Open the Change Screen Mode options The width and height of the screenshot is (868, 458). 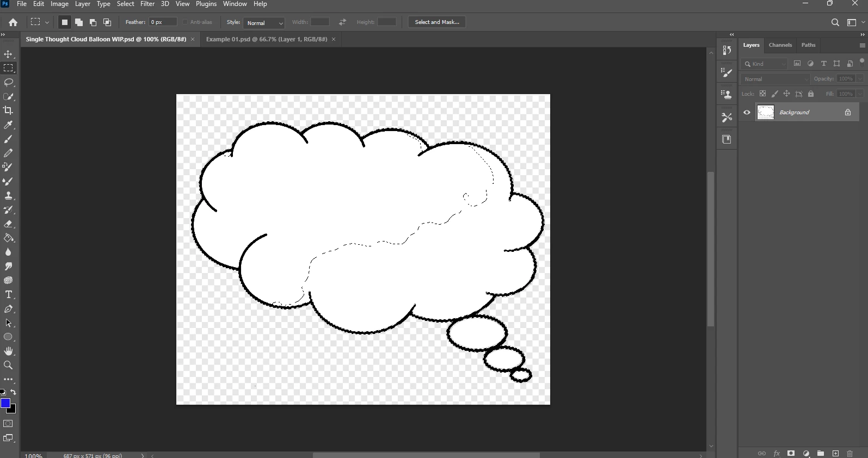pos(8,438)
